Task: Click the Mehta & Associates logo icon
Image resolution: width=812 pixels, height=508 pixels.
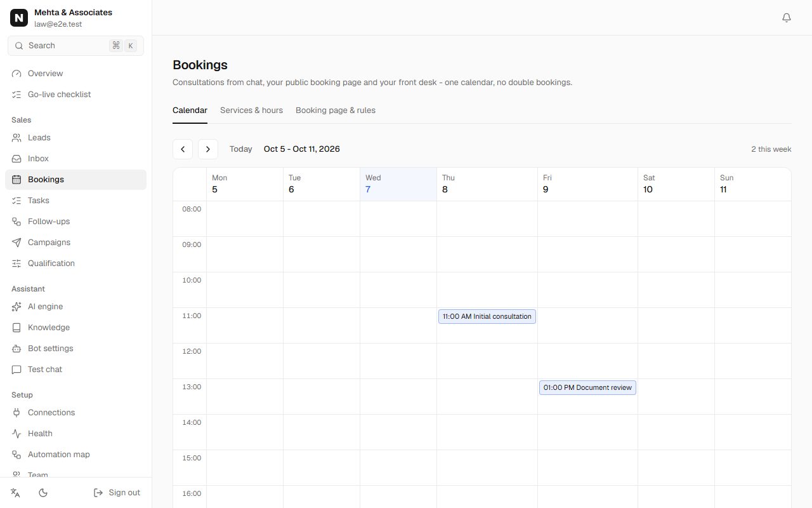Action: point(19,18)
